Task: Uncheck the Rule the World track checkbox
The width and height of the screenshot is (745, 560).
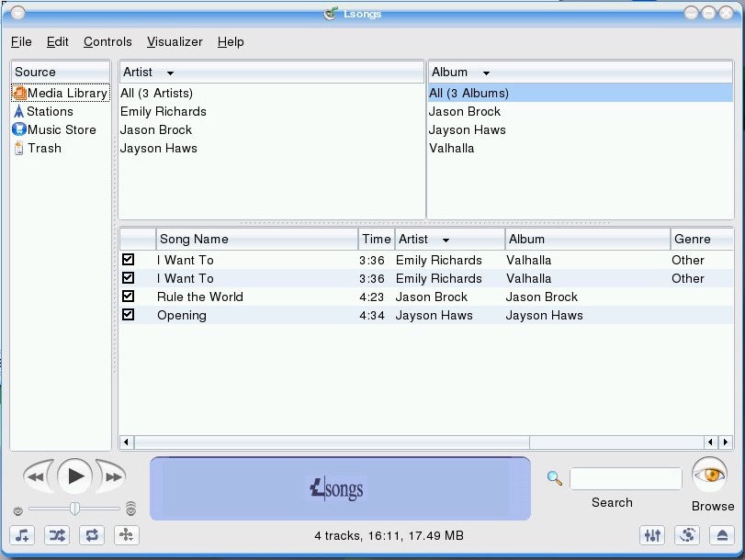Action: [x=129, y=297]
